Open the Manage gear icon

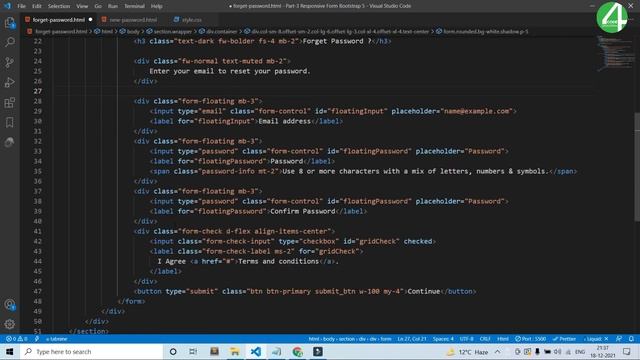(x=10, y=324)
